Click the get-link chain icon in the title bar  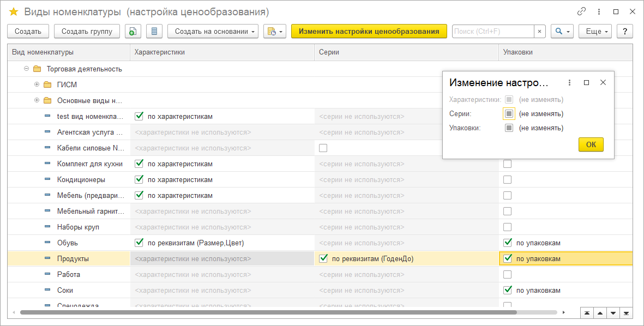coord(582,11)
